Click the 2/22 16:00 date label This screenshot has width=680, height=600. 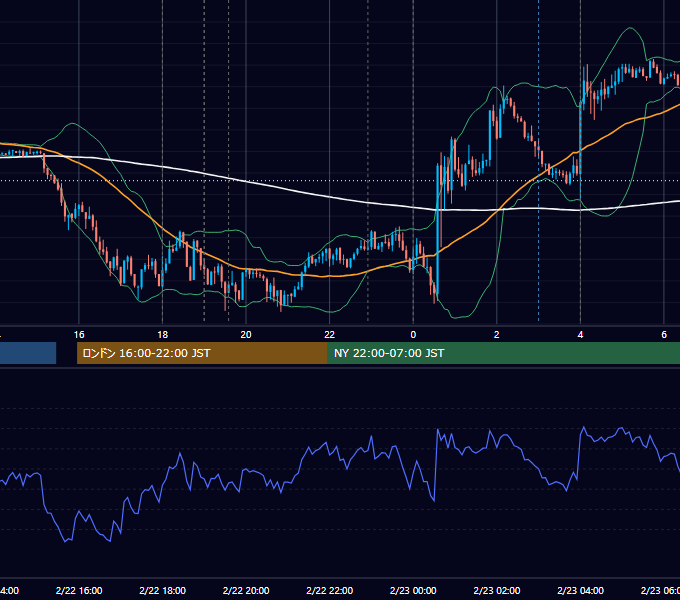pos(79,590)
